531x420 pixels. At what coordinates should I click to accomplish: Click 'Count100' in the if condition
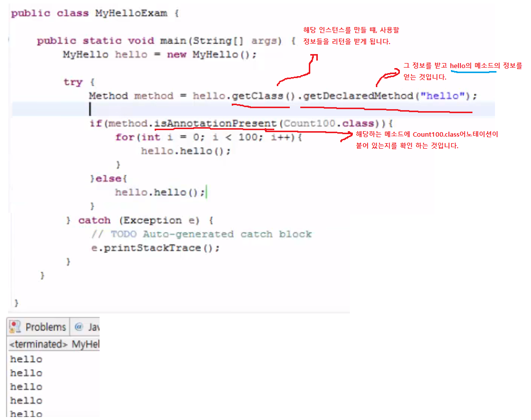click(x=309, y=123)
